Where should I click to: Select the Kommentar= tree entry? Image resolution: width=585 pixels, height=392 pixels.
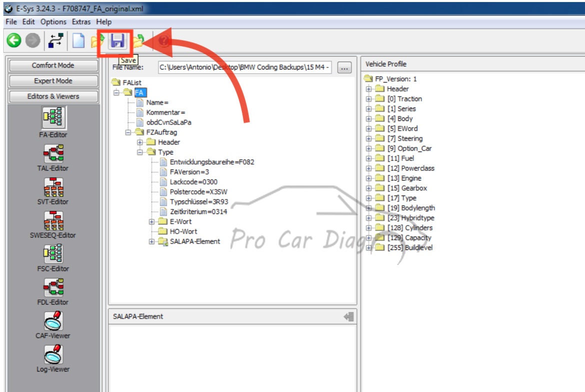point(161,112)
